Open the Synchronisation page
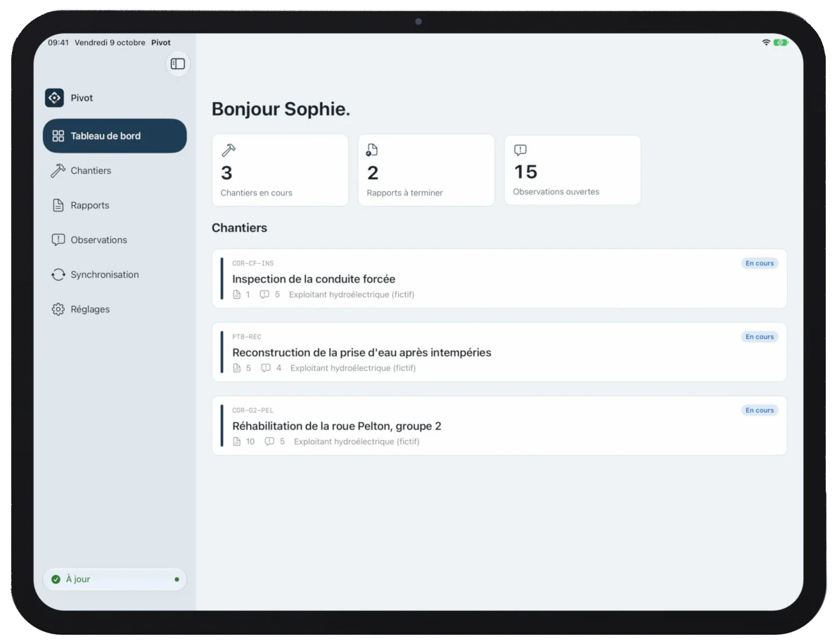 pos(115,275)
